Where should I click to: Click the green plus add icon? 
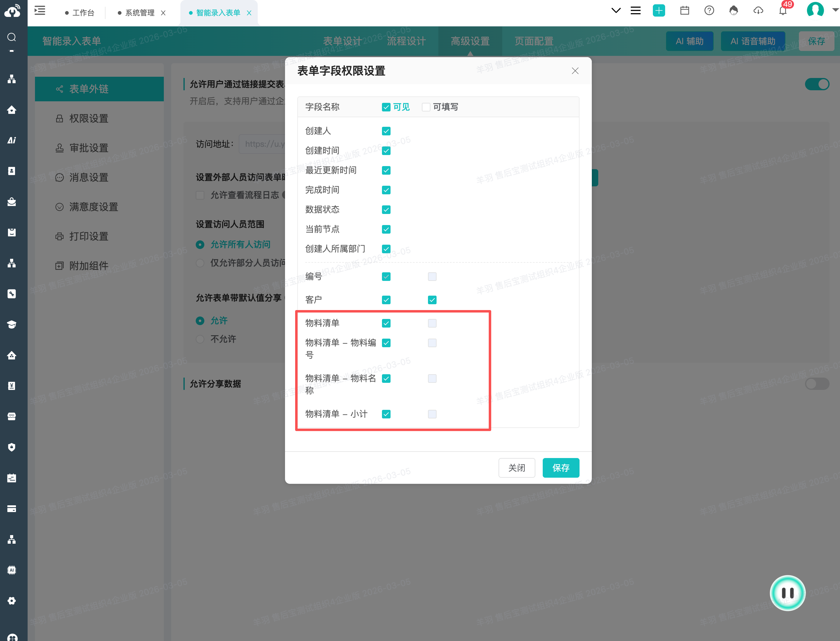point(658,11)
